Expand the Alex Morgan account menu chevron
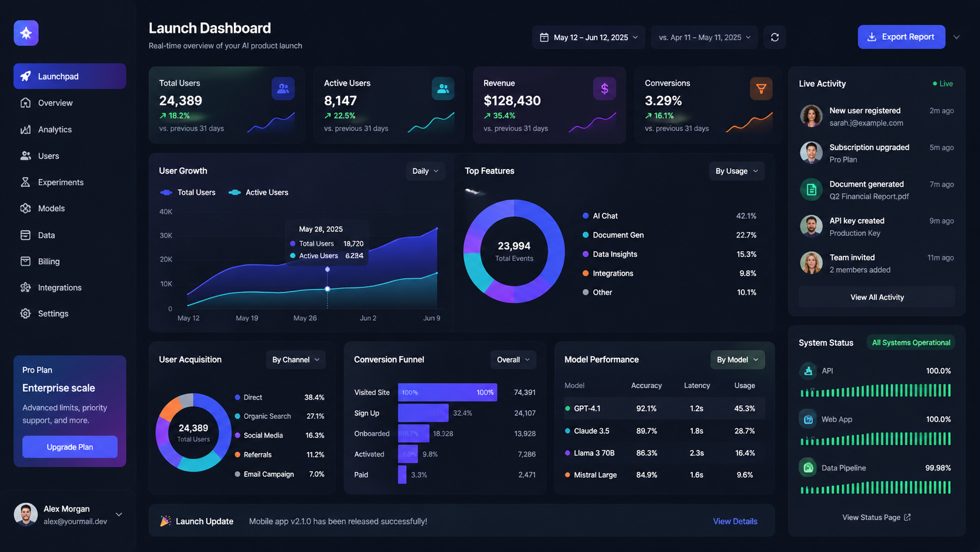980x552 pixels. pyautogui.click(x=119, y=514)
